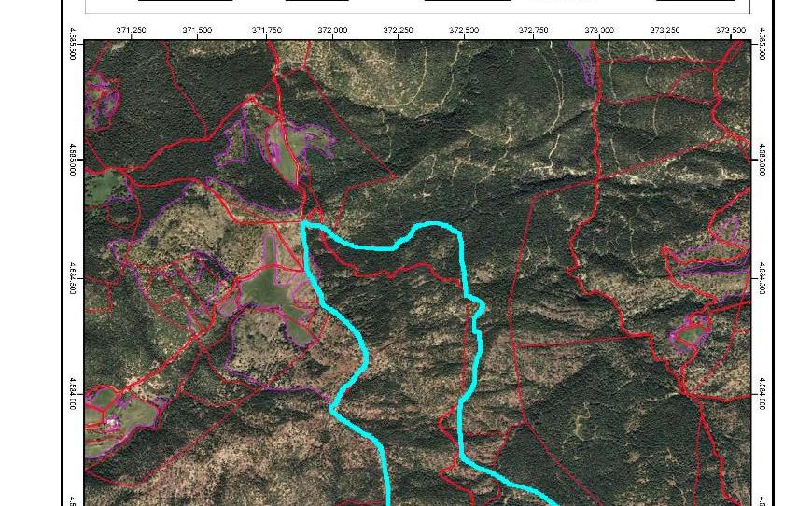812x506 pixels.
Task: Select the 372,000 coordinate label on top
Action: point(332,30)
